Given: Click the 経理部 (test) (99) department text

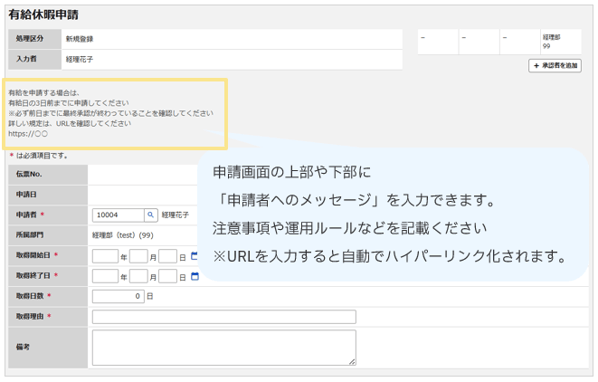Looking at the screenshot, I should (x=123, y=236).
